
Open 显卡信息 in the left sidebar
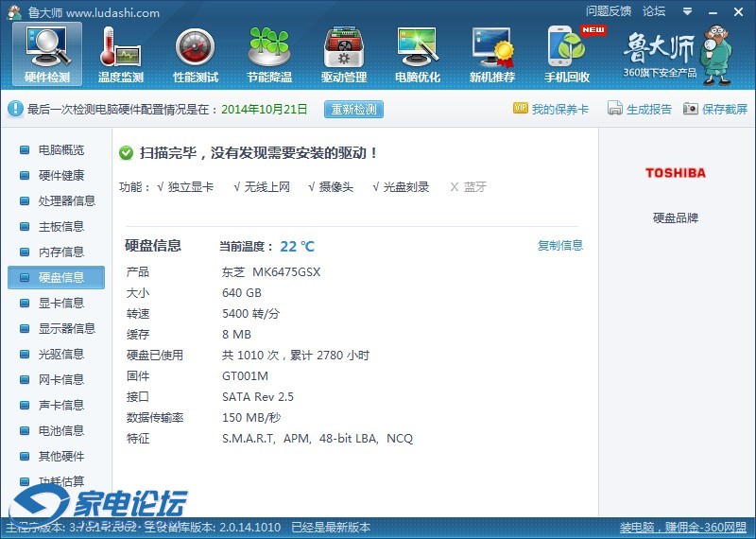coord(60,304)
